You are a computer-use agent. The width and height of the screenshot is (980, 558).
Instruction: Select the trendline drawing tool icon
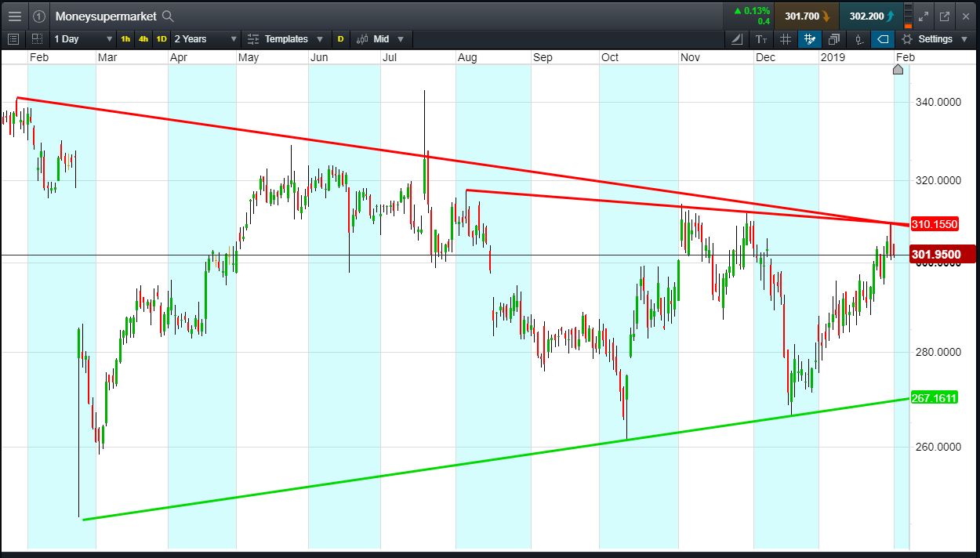(737, 38)
